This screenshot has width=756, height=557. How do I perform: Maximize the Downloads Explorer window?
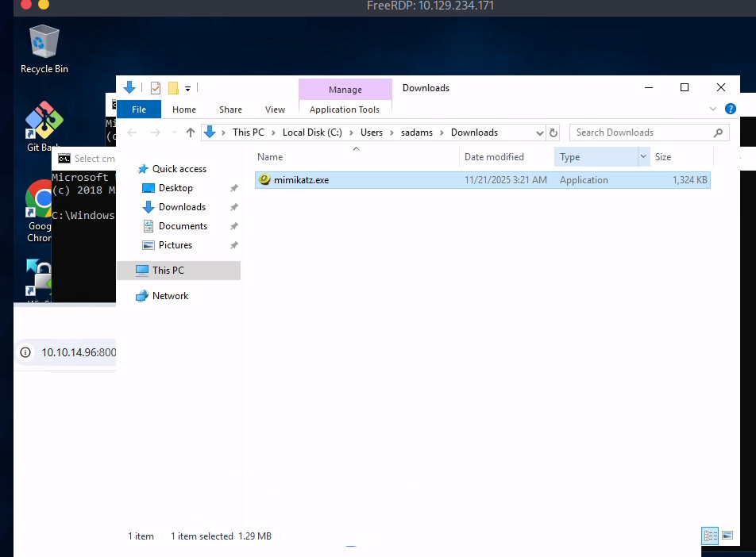pyautogui.click(x=685, y=87)
